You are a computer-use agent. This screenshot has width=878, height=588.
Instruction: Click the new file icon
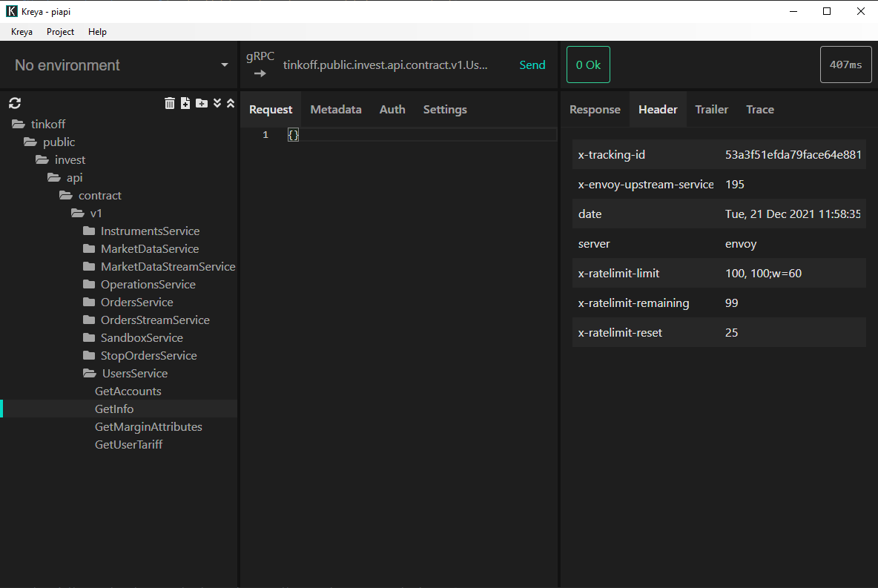pos(185,104)
